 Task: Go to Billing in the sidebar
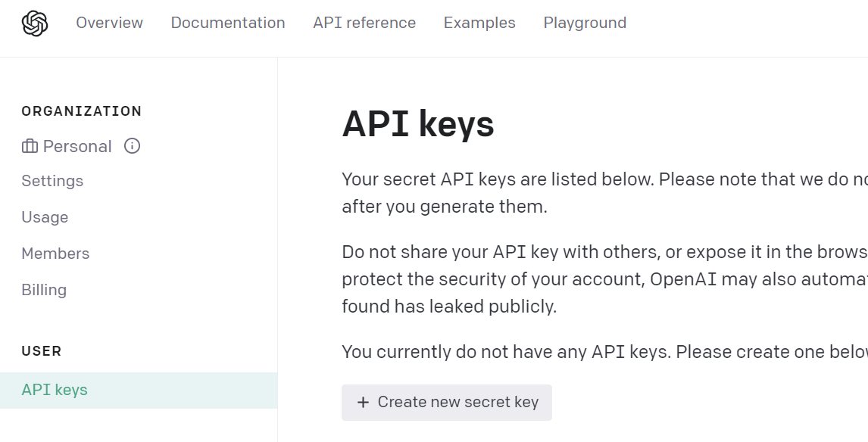click(x=44, y=290)
